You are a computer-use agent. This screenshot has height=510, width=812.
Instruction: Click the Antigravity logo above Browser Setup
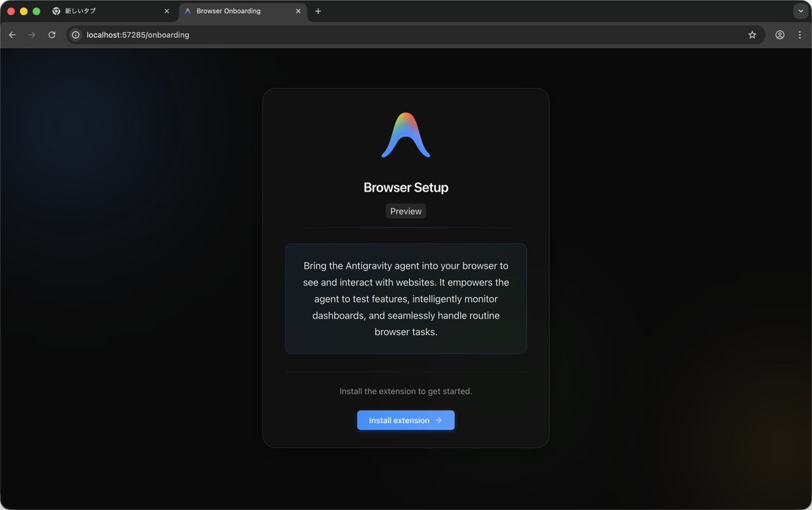(405, 134)
